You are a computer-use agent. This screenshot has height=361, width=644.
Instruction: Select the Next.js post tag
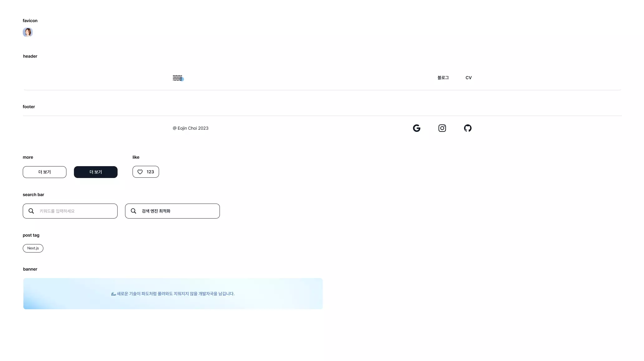tap(33, 248)
